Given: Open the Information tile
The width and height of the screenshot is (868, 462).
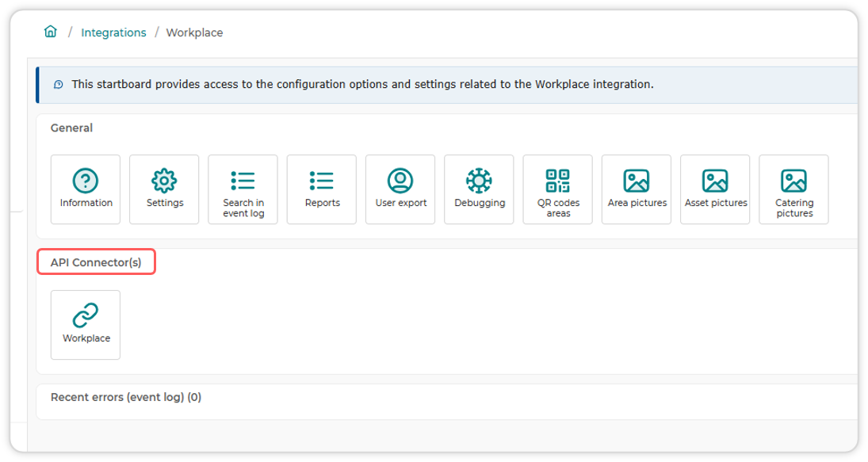Looking at the screenshot, I should (x=86, y=189).
